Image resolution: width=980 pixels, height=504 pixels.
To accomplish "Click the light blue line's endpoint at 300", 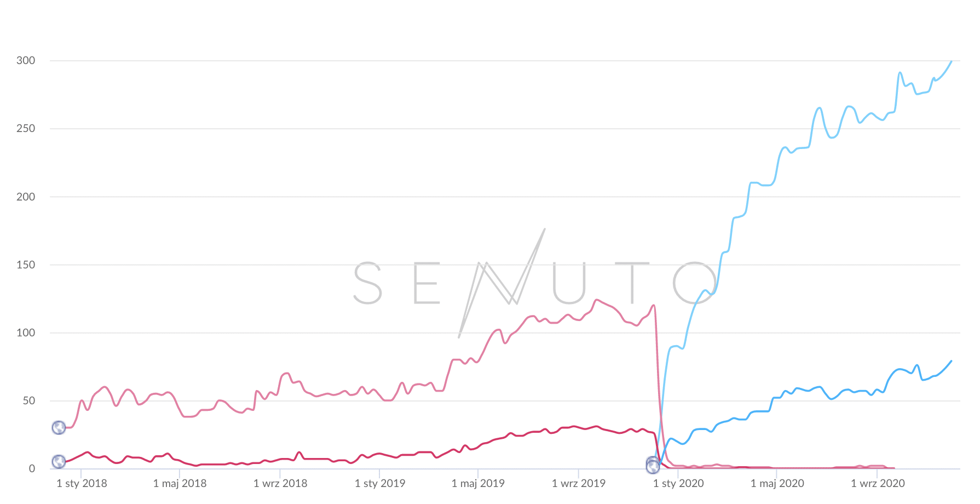I will coord(952,61).
